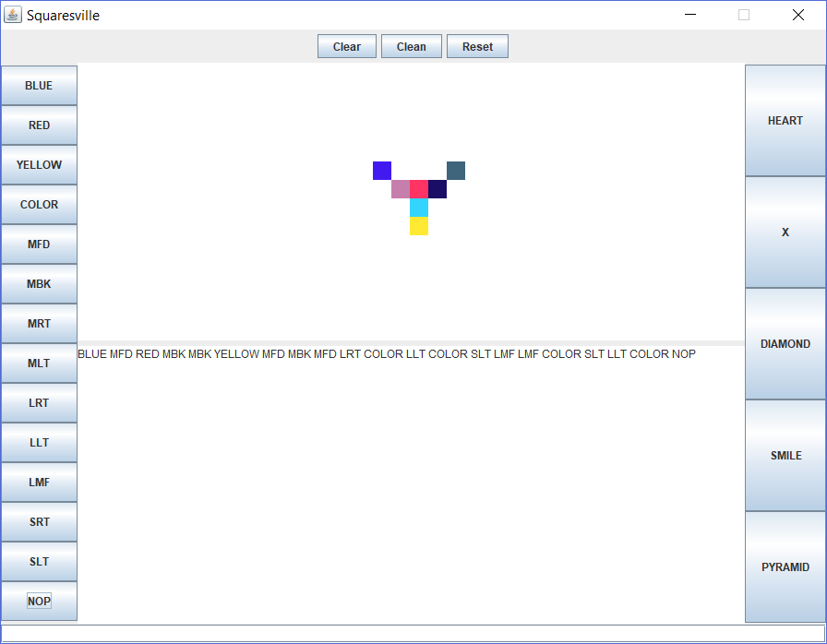Draw the X preset shape
The width and height of the screenshot is (827, 644).
click(x=785, y=233)
